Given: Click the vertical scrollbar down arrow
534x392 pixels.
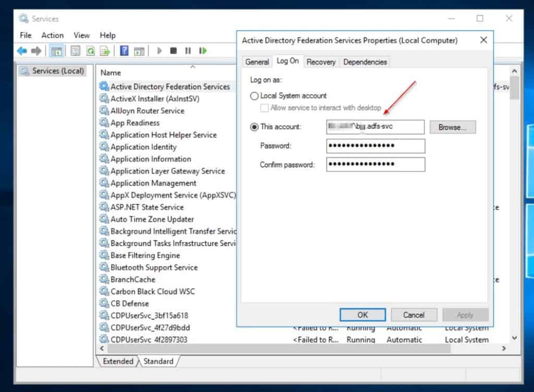Looking at the screenshot, I should [514, 338].
